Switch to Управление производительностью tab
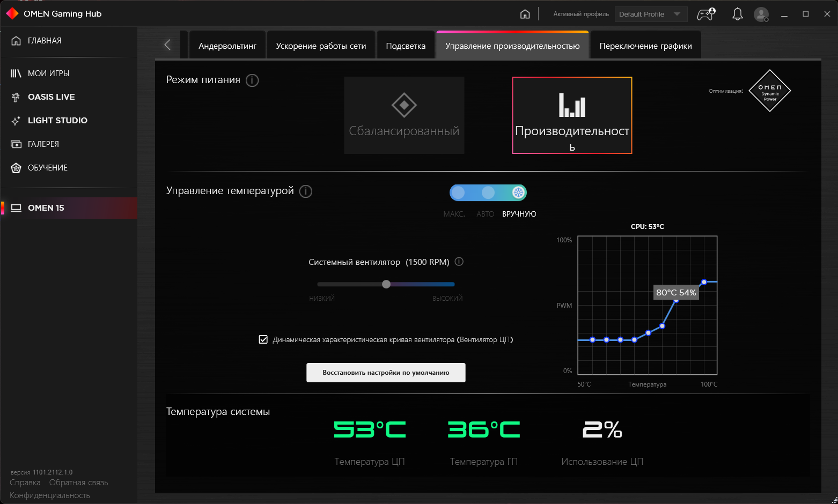Image resolution: width=838 pixels, height=504 pixels. 512,46
